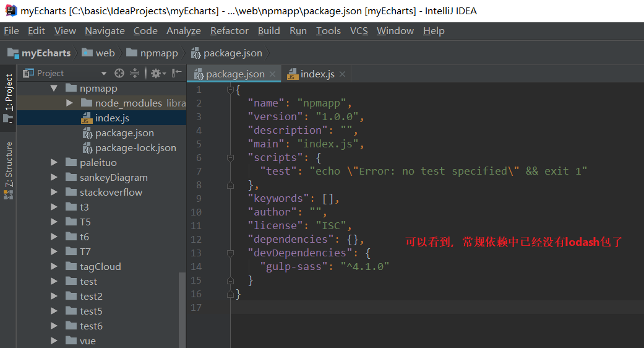Open the Code menu
Viewport: 644px width, 348px height.
(x=145, y=31)
